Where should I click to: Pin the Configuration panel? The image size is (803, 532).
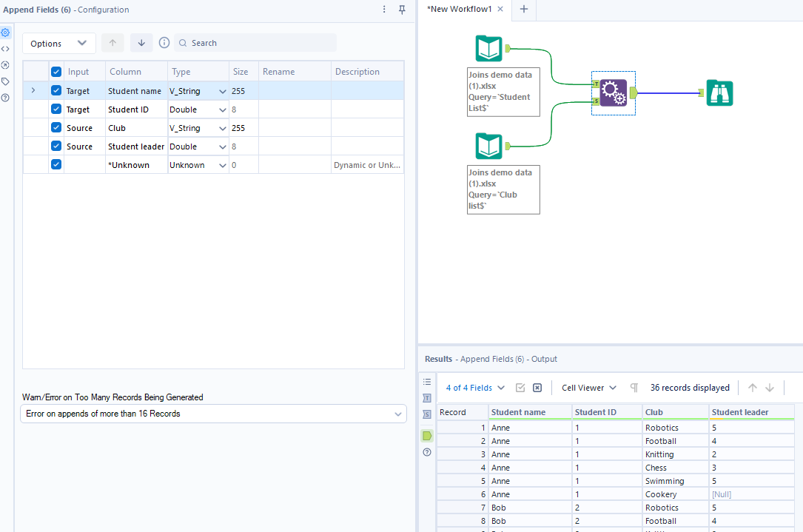(402, 10)
